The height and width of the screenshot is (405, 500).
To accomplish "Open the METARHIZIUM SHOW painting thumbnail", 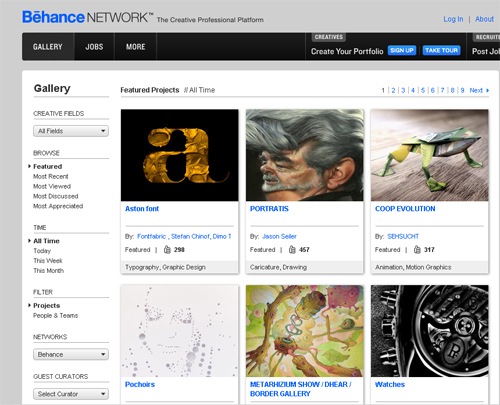I will pos(305,331).
